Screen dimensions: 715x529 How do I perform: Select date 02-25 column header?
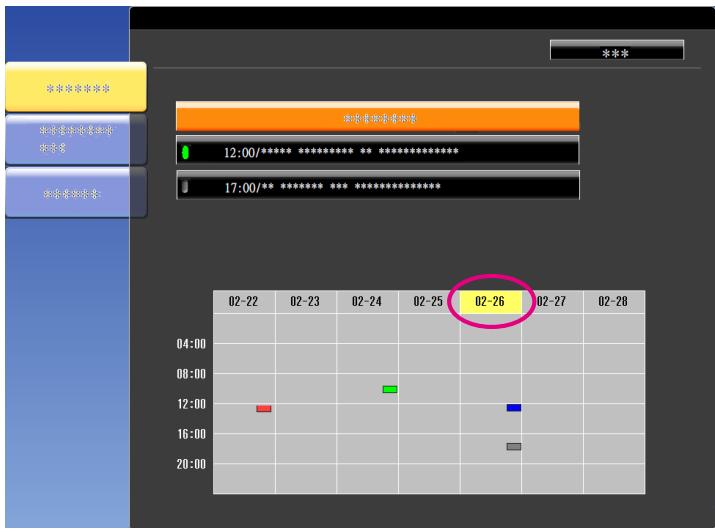(x=429, y=301)
